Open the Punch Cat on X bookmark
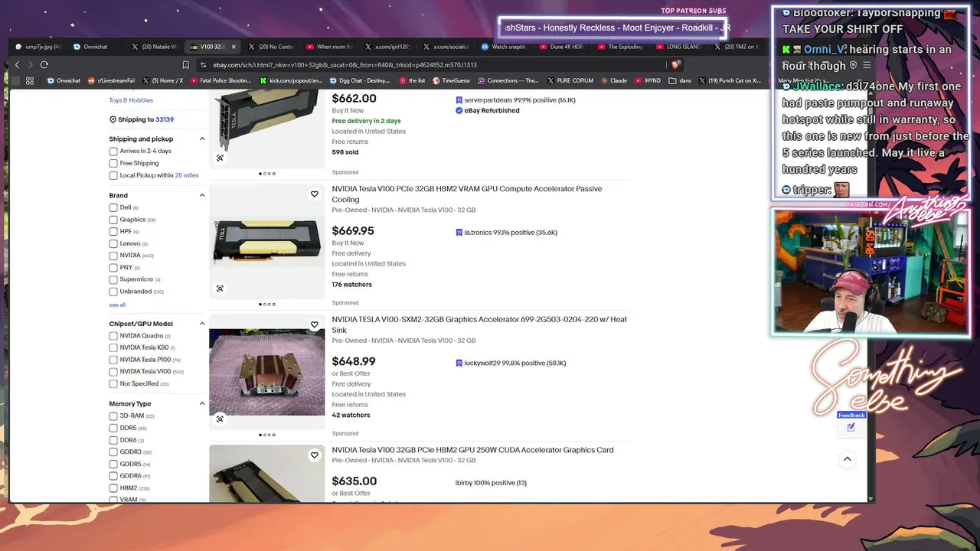This screenshot has height=551, width=980. pyautogui.click(x=729, y=80)
